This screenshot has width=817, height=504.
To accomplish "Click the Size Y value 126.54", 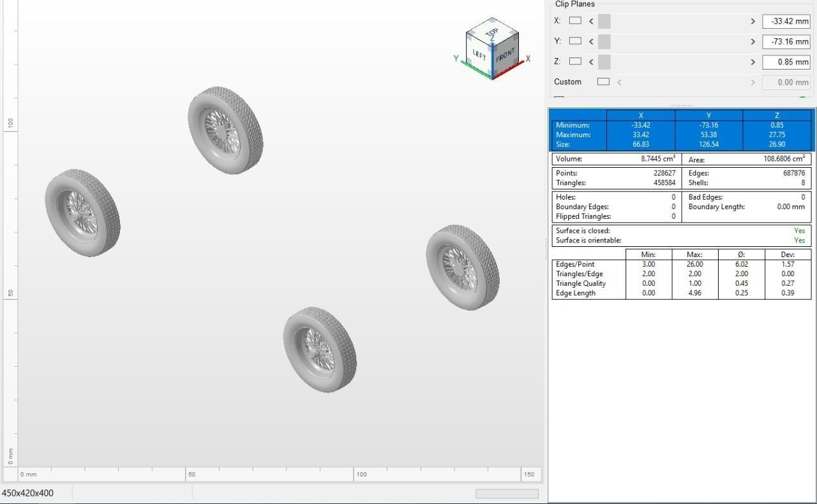I will pyautogui.click(x=708, y=144).
